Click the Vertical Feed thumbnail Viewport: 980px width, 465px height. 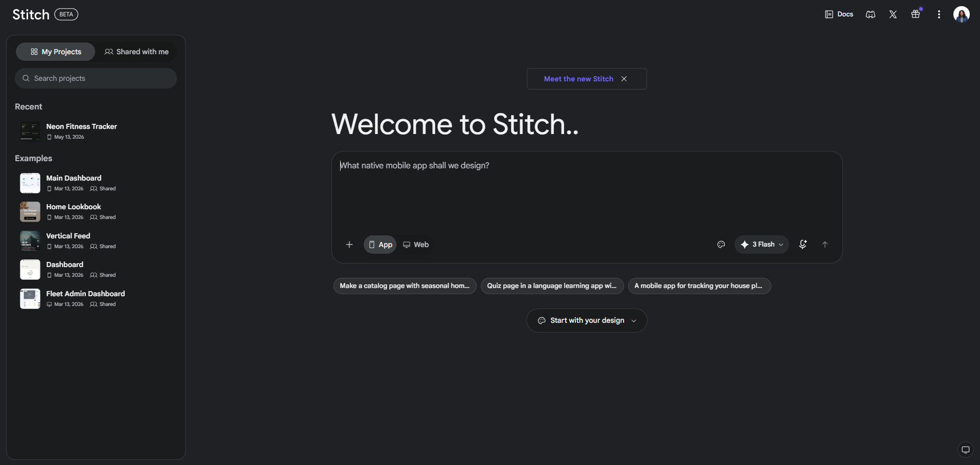30,241
